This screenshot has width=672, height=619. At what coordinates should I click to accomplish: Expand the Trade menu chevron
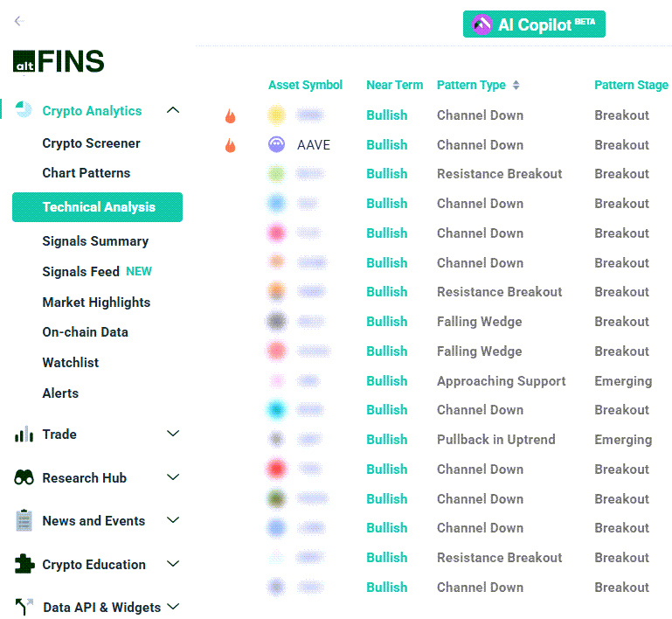173,434
